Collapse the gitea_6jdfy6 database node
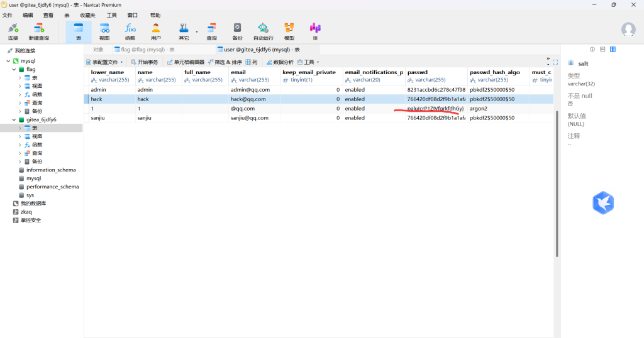644x338 pixels. click(x=13, y=119)
